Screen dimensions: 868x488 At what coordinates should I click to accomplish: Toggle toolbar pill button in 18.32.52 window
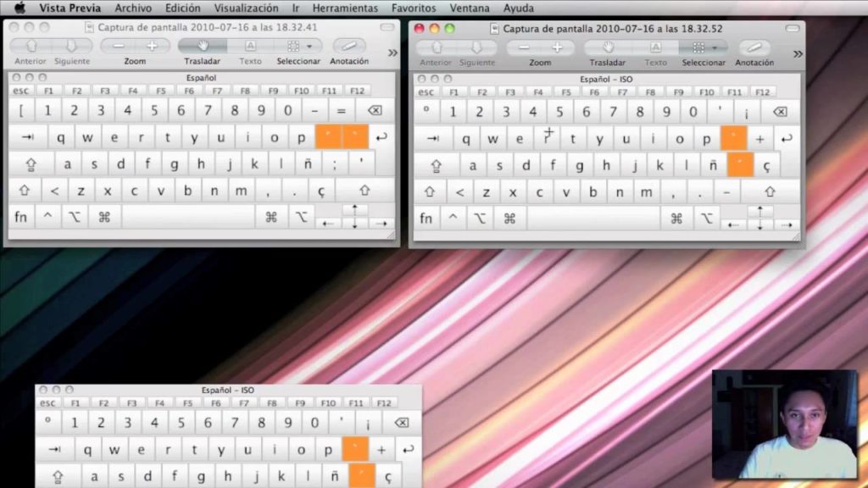(793, 28)
